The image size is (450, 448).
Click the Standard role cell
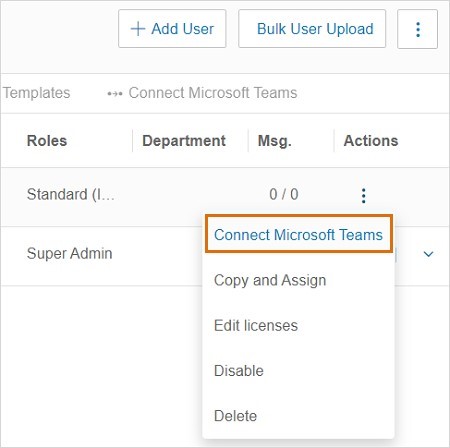[71, 194]
